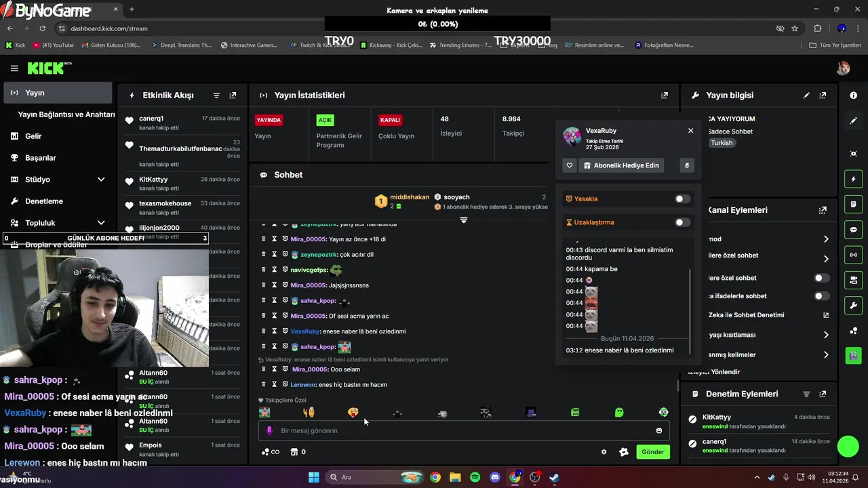
Task: Click the store icon below message box
Action: (x=294, y=452)
